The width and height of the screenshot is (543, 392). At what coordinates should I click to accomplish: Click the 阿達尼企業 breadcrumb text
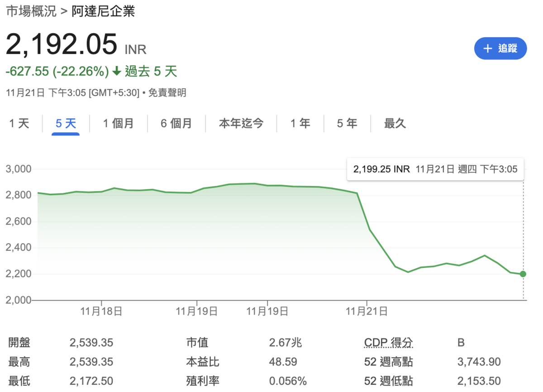pyautogui.click(x=103, y=11)
